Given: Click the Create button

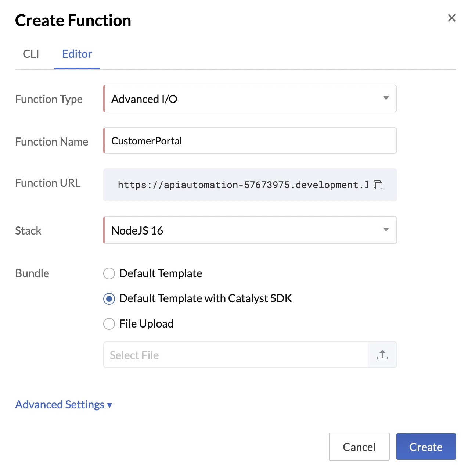Looking at the screenshot, I should (x=426, y=447).
